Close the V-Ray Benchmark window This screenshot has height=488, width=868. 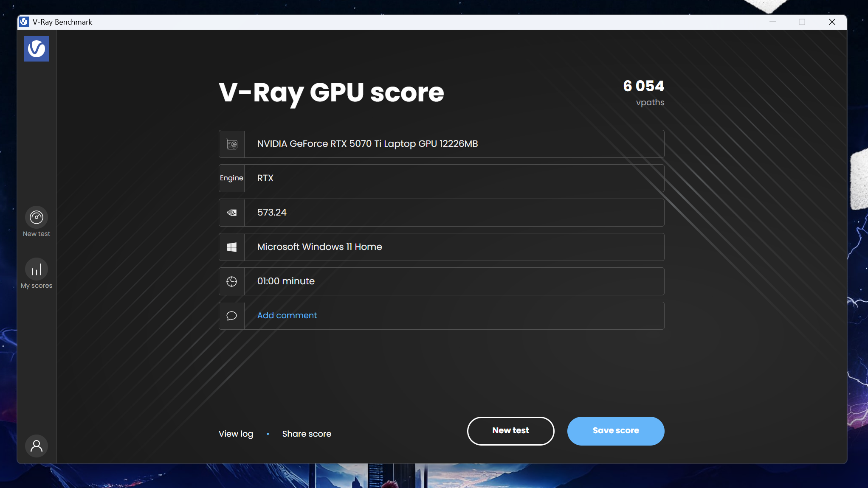click(x=832, y=22)
